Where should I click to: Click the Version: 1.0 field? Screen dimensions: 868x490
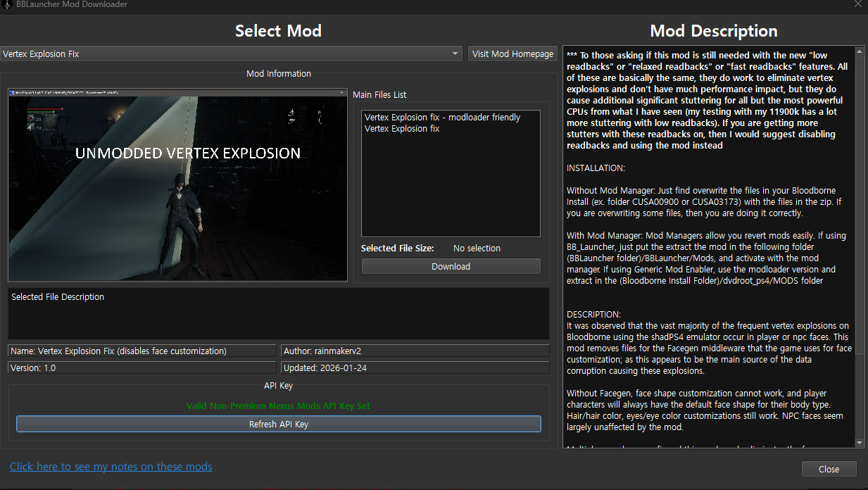point(142,367)
